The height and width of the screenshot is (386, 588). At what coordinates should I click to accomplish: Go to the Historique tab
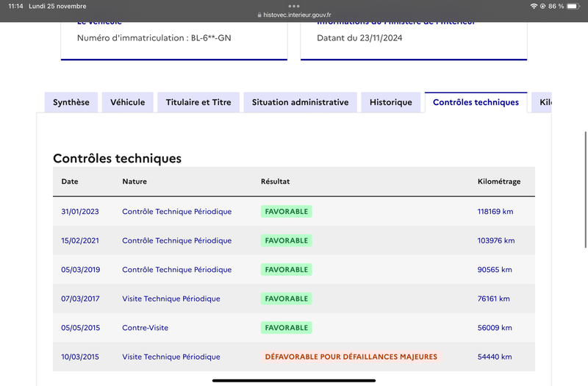point(391,102)
